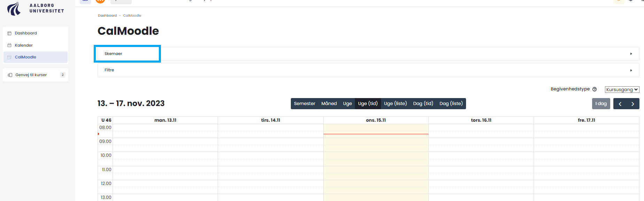
Task: Click the Kalender calendar icon in sidebar
Action: point(10,45)
